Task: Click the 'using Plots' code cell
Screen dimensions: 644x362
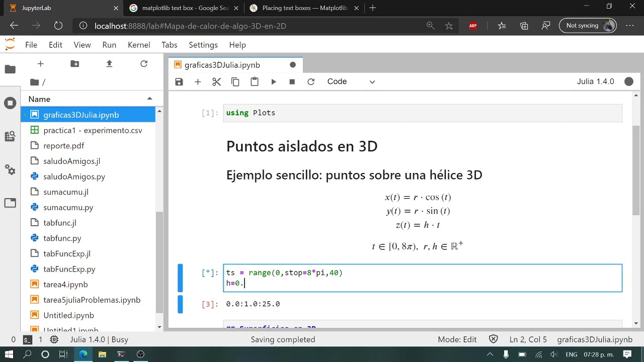Action: pyautogui.click(x=423, y=113)
